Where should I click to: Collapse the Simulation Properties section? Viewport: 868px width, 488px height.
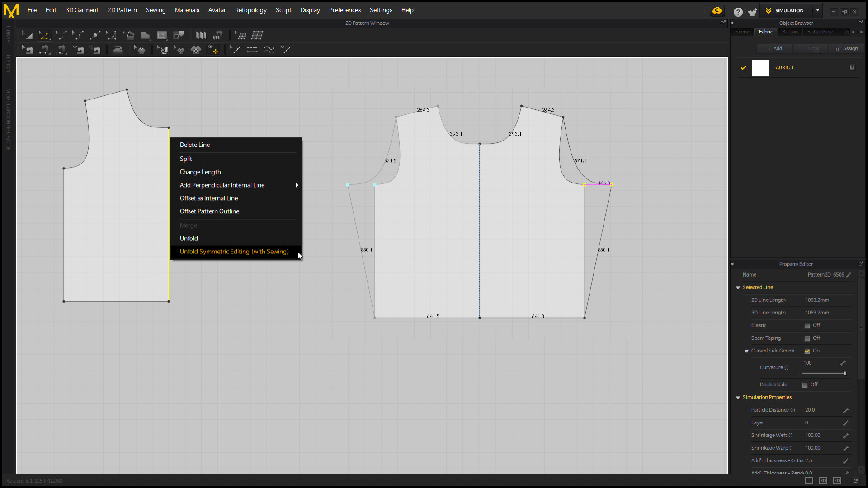point(738,398)
